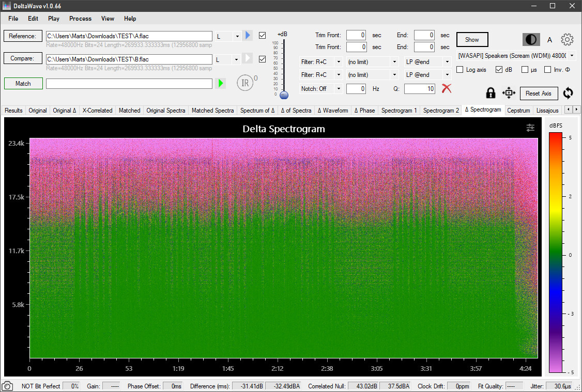Toggle the dark/light contrast theme icon
The height and width of the screenshot is (392, 582).
pos(531,40)
